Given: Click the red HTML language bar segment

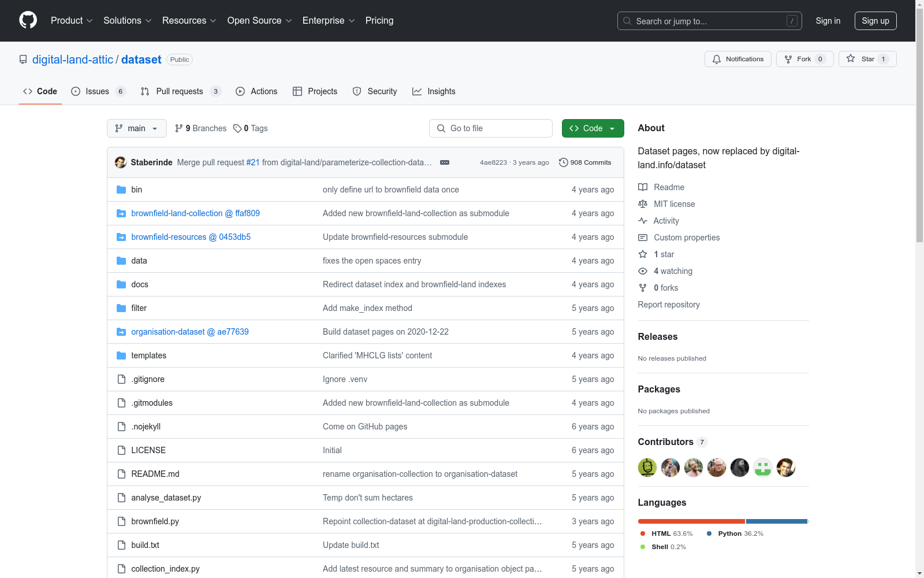Looking at the screenshot, I should 691,521.
